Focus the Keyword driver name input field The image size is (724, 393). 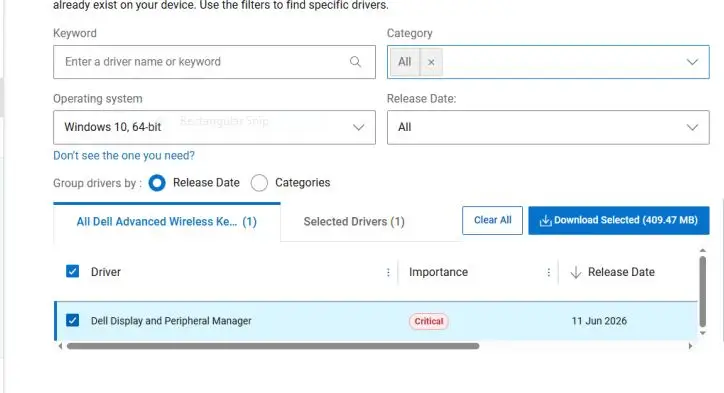point(214,62)
